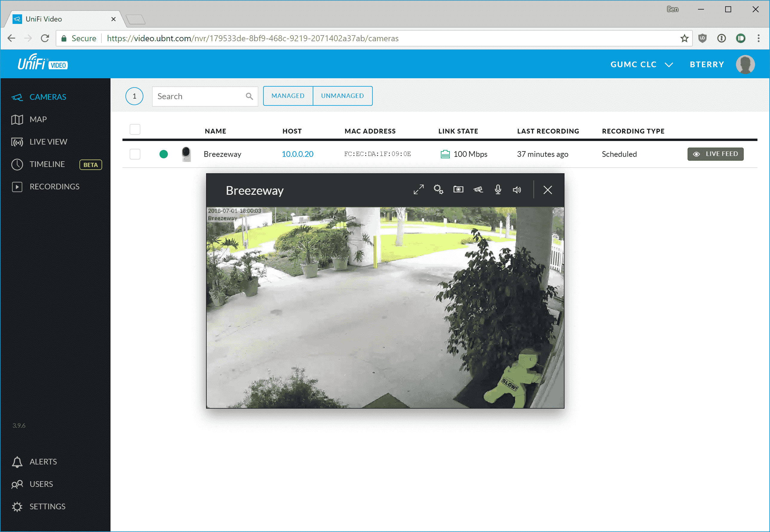This screenshot has height=532, width=770.
Task: Click the search magnifier icon
Action: (249, 96)
